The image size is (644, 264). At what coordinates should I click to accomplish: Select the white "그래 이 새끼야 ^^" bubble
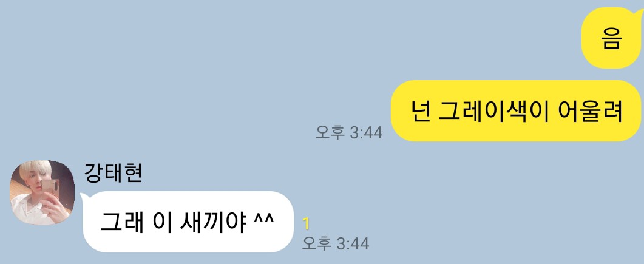tap(189, 222)
